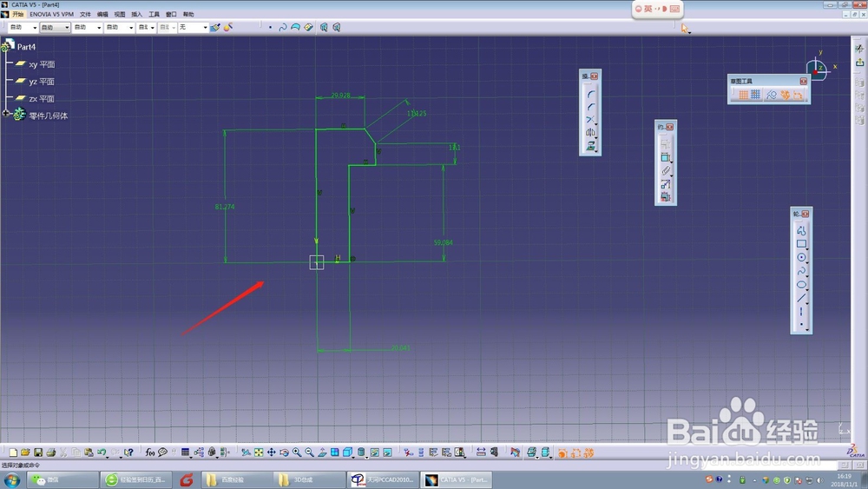Open the fifth narrow properties dropdown
Viewport: 868px width, 489px height.
coord(146,27)
